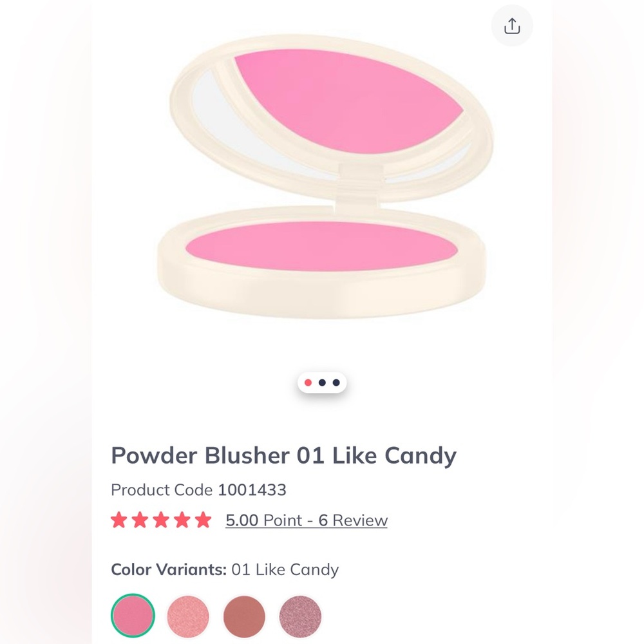Select the glittery mauve color swatch

(x=299, y=616)
